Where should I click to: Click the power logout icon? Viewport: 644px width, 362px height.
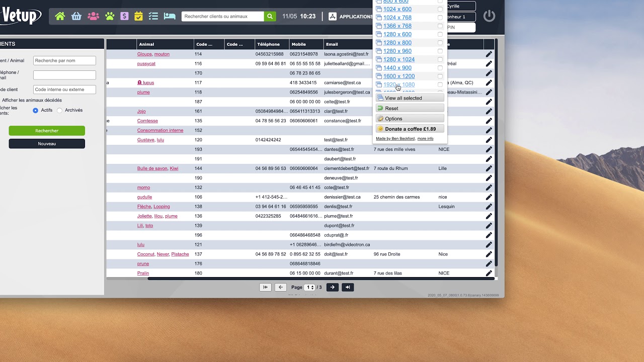pos(489,16)
